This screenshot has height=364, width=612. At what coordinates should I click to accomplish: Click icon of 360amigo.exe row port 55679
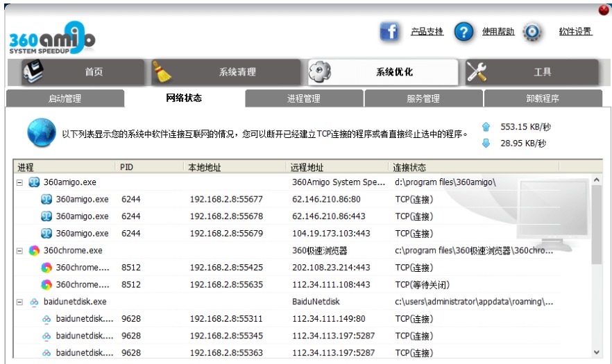pyautogui.click(x=46, y=233)
